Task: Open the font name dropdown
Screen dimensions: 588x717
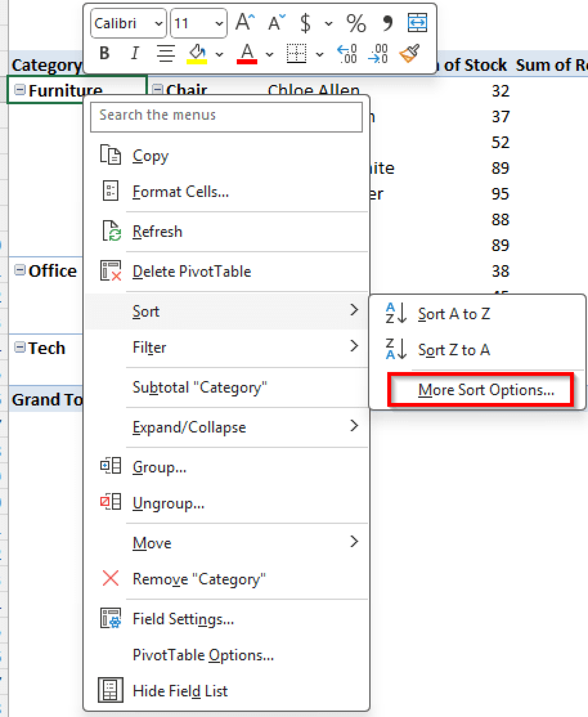Action: click(x=158, y=23)
